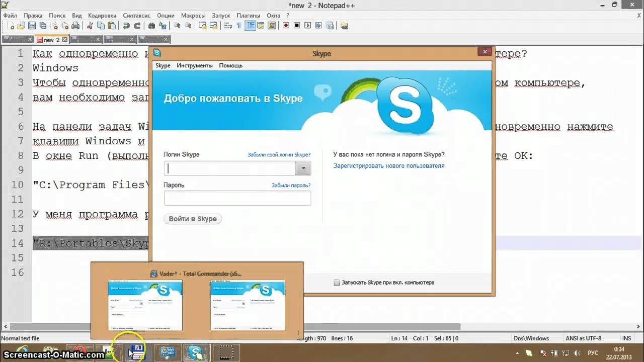
Task: Open the Макросы menu
Action: pyautogui.click(x=193, y=16)
